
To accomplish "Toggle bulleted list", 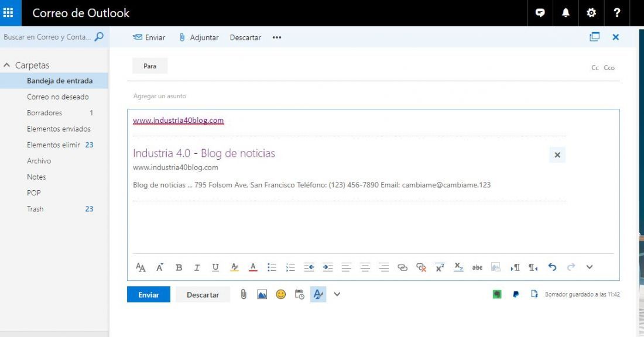I will point(272,267).
